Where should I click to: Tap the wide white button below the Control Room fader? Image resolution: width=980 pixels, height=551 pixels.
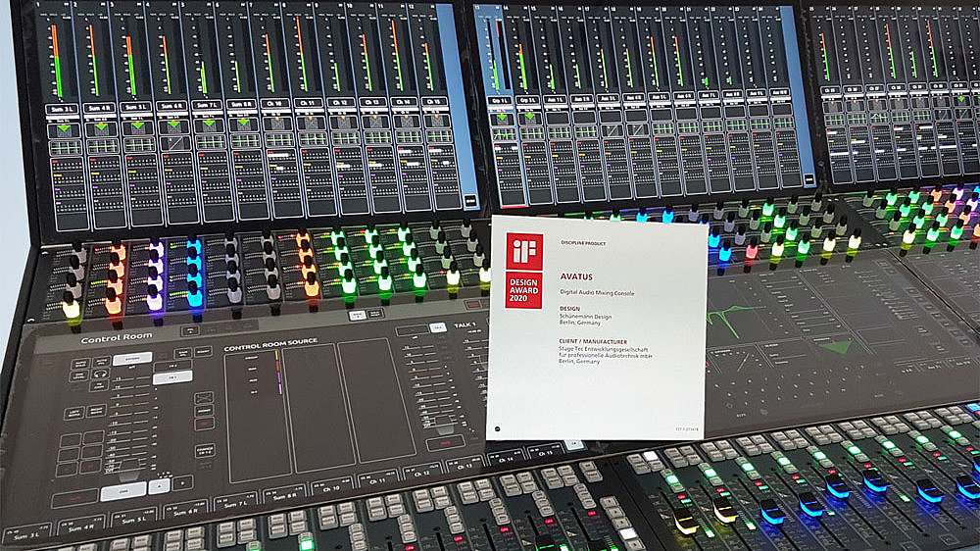point(123,491)
